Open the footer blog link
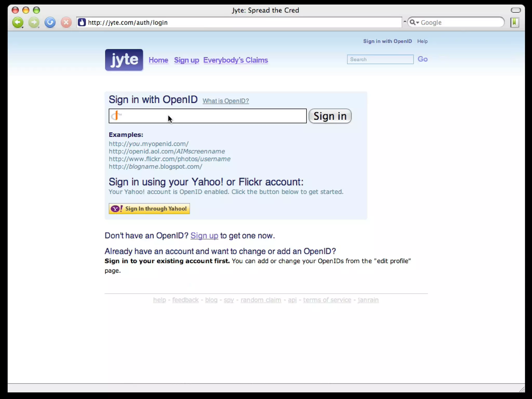The height and width of the screenshot is (399, 532). click(211, 300)
